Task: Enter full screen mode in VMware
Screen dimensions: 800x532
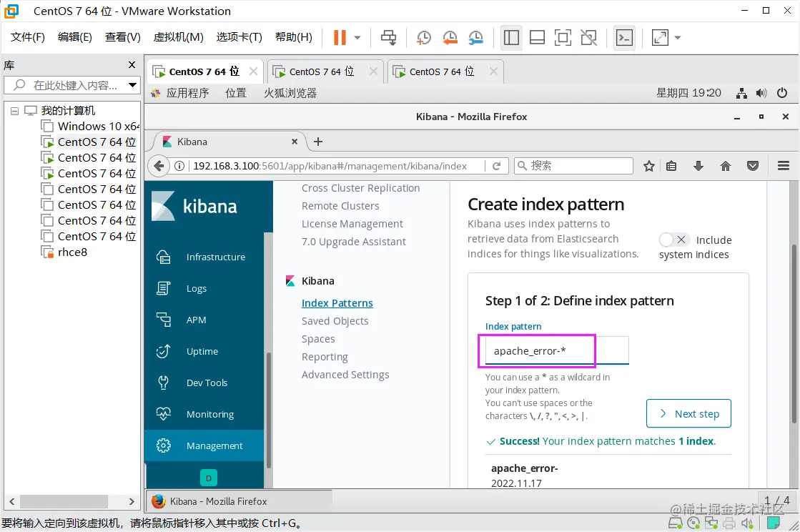Action: (x=563, y=37)
